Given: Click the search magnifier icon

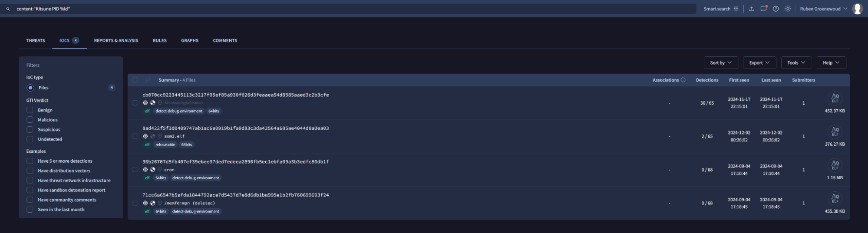Looking at the screenshot, I should point(8,9).
